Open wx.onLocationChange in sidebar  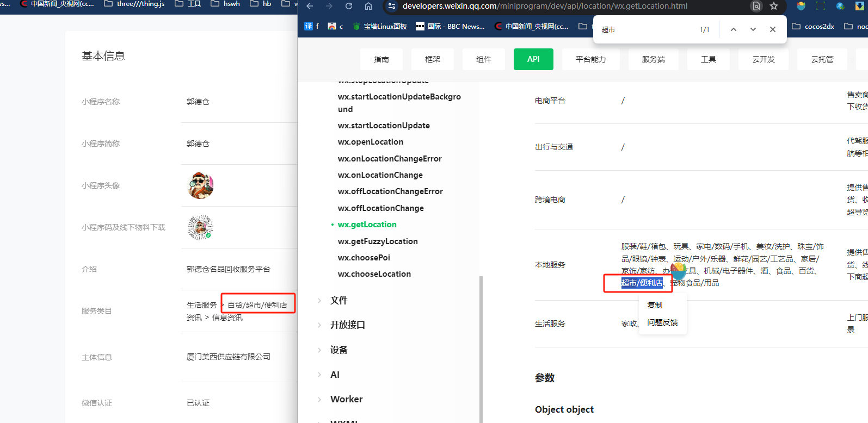click(380, 175)
